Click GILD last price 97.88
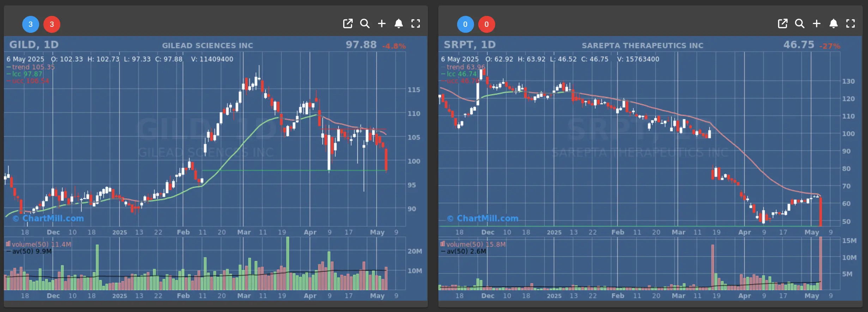Screen dimensions: 868x312 (x=361, y=45)
